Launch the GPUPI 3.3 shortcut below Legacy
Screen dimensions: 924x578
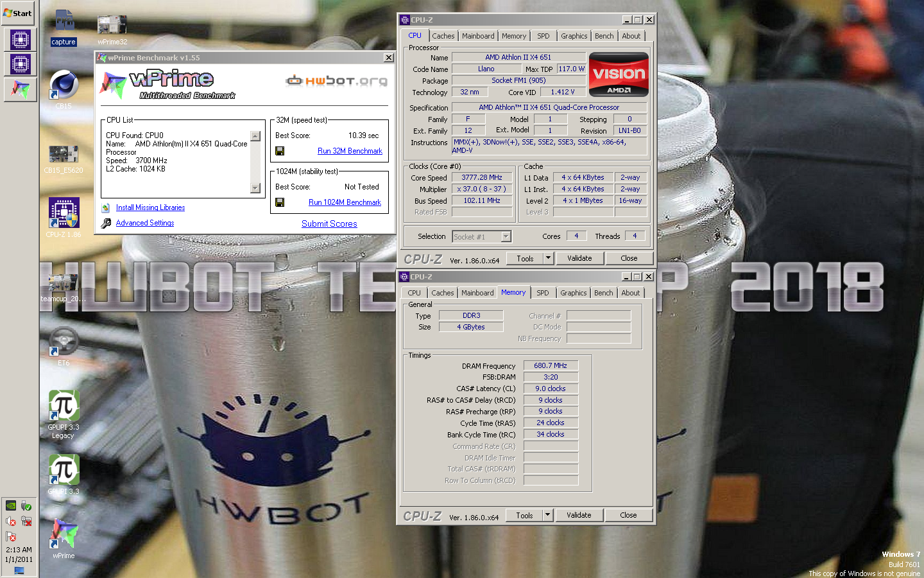(x=64, y=475)
